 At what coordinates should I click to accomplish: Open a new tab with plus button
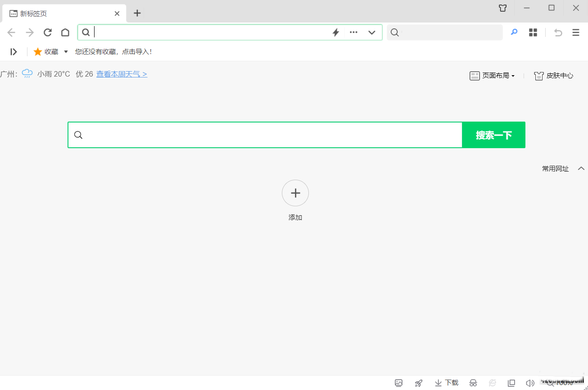pos(137,13)
